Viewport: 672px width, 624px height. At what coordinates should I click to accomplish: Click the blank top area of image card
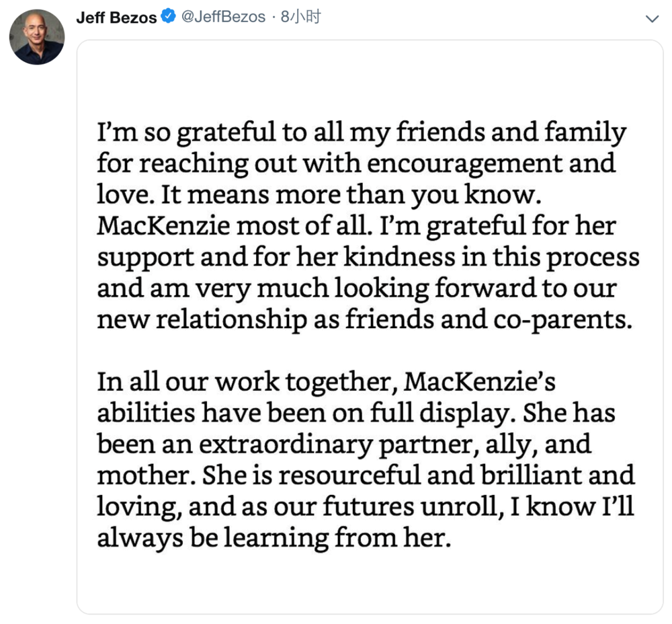[x=370, y=77]
